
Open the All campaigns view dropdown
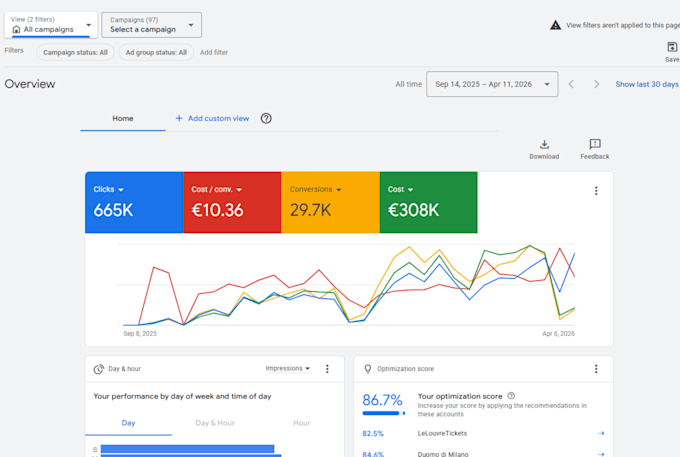tap(51, 25)
